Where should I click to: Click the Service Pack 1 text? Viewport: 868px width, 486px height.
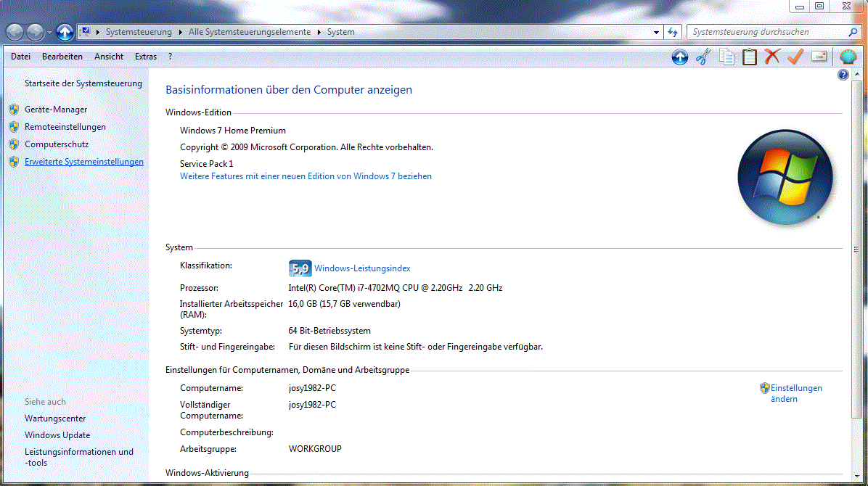point(207,164)
